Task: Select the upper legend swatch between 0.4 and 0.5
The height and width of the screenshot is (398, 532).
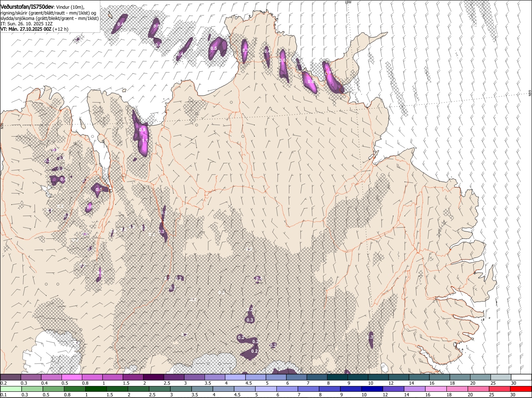Action: [51, 377]
